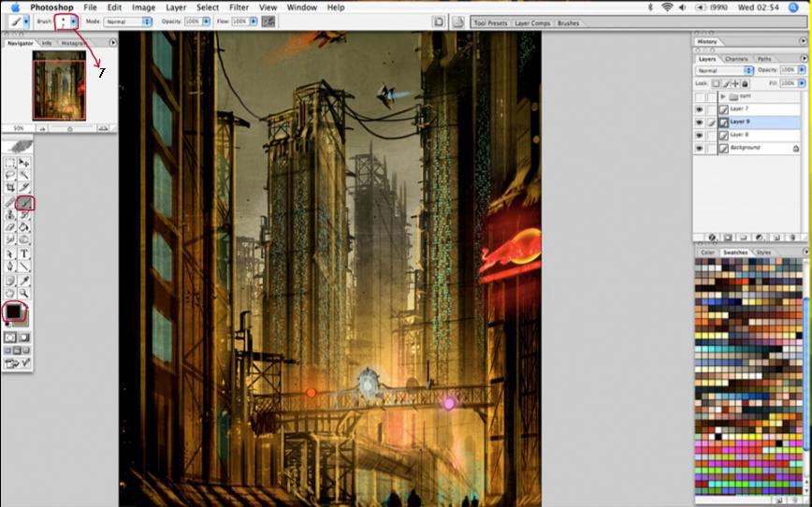Click the Navigator zoom slider

[x=69, y=128]
